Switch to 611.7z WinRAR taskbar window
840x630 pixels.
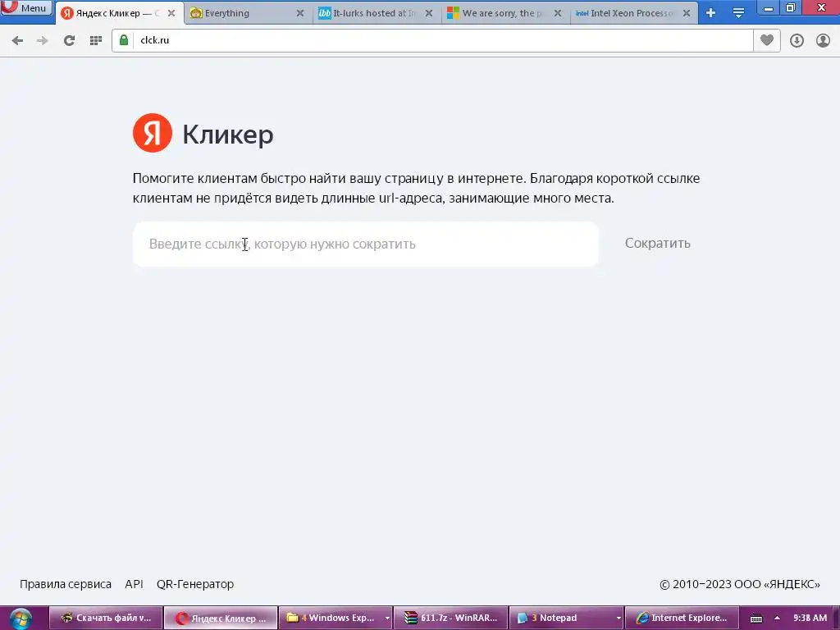450,619
